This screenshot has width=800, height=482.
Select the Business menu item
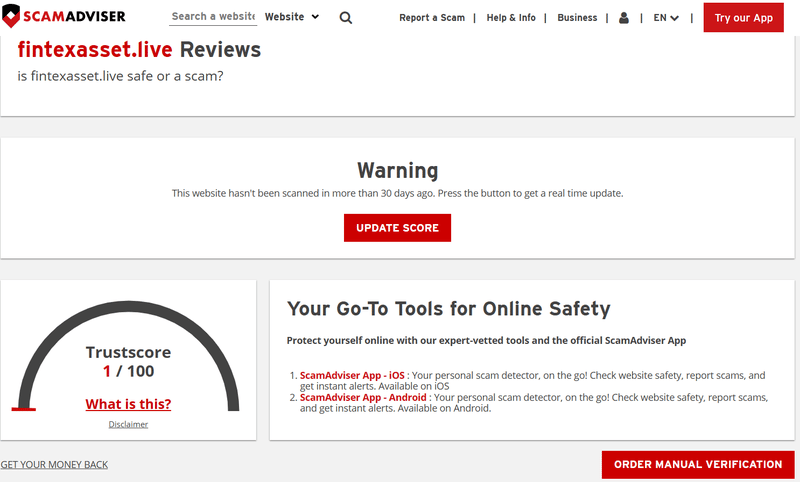[577, 18]
